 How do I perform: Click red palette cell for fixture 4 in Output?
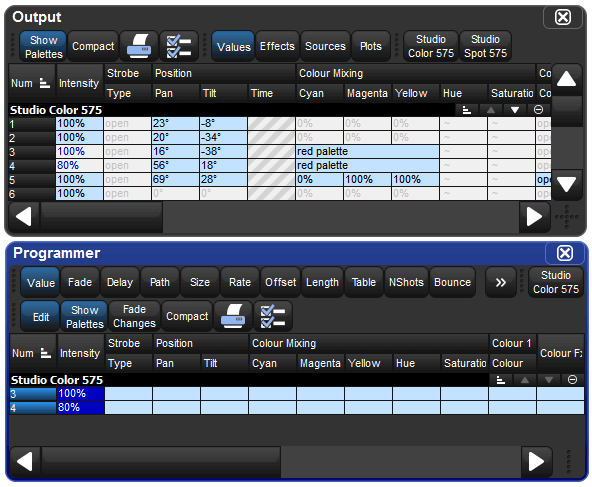coord(367,165)
